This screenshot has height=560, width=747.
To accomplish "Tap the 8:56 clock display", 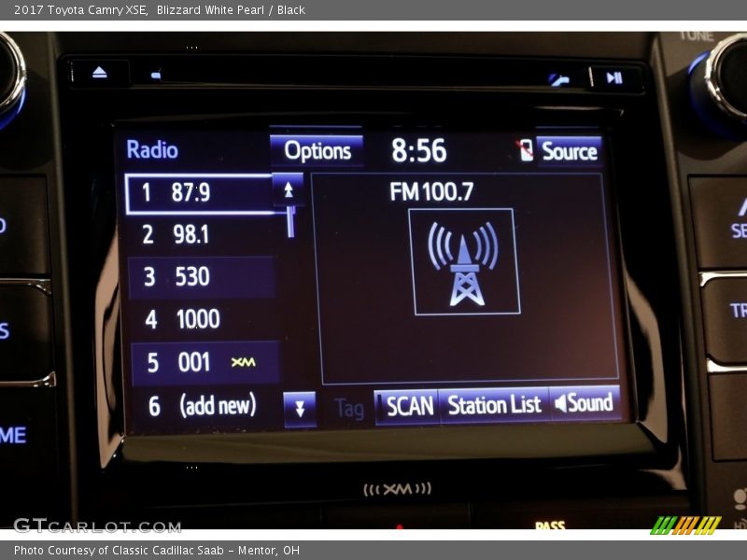I will pyautogui.click(x=418, y=151).
